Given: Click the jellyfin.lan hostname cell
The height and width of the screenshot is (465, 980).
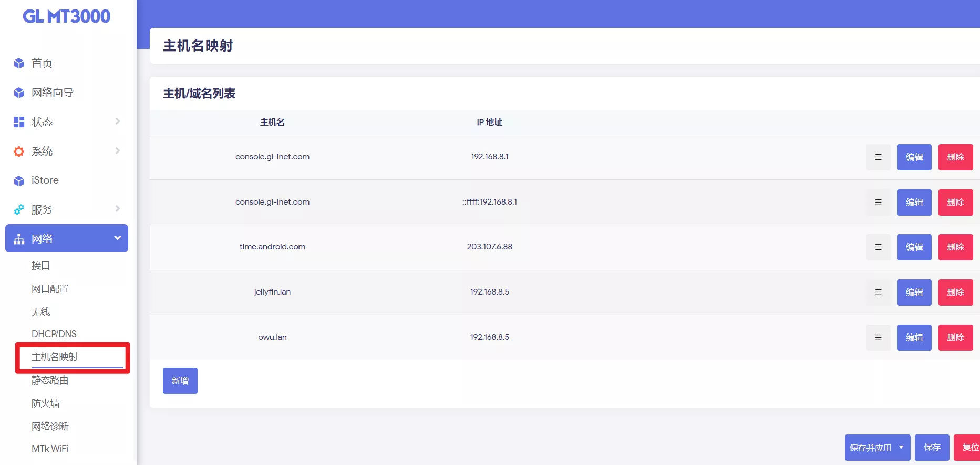Looking at the screenshot, I should tap(272, 292).
